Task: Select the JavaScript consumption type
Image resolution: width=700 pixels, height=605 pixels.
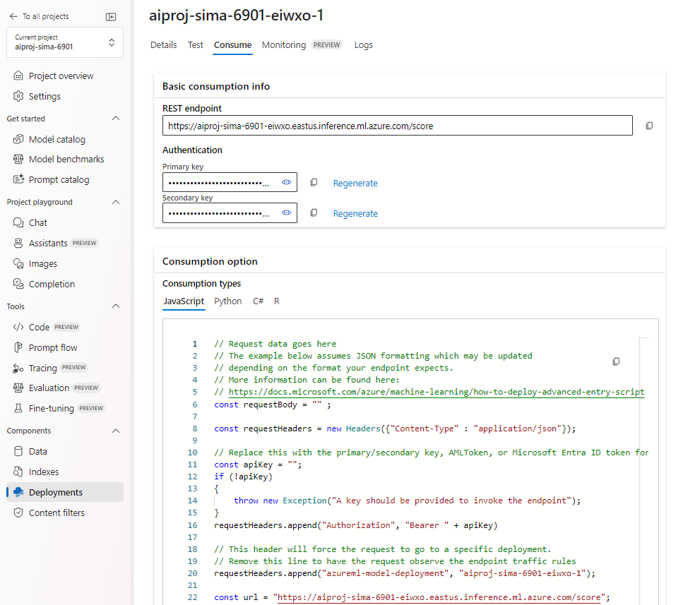Action: coord(184,301)
